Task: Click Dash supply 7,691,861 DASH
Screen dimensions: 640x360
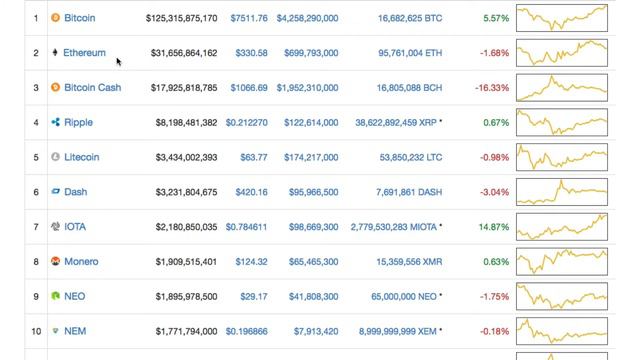Action: [x=409, y=192]
